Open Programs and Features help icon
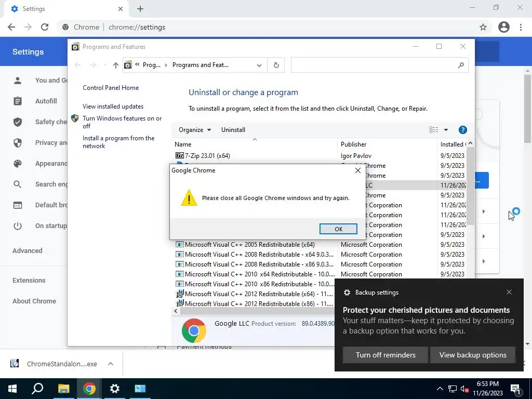Image resolution: width=532 pixels, height=399 pixels. [x=462, y=130]
